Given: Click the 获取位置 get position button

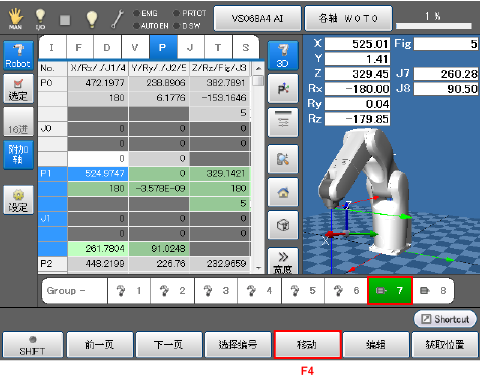Looking at the screenshot, I should point(445,345).
